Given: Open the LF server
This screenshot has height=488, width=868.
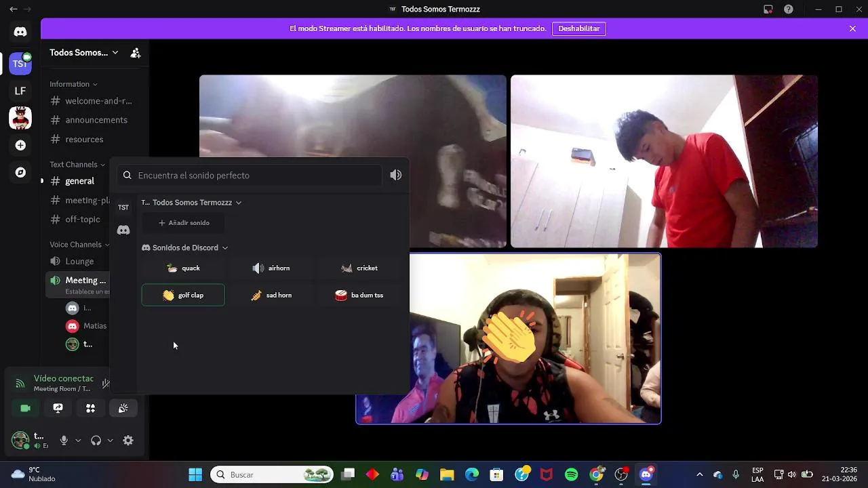Looking at the screenshot, I should coord(20,91).
